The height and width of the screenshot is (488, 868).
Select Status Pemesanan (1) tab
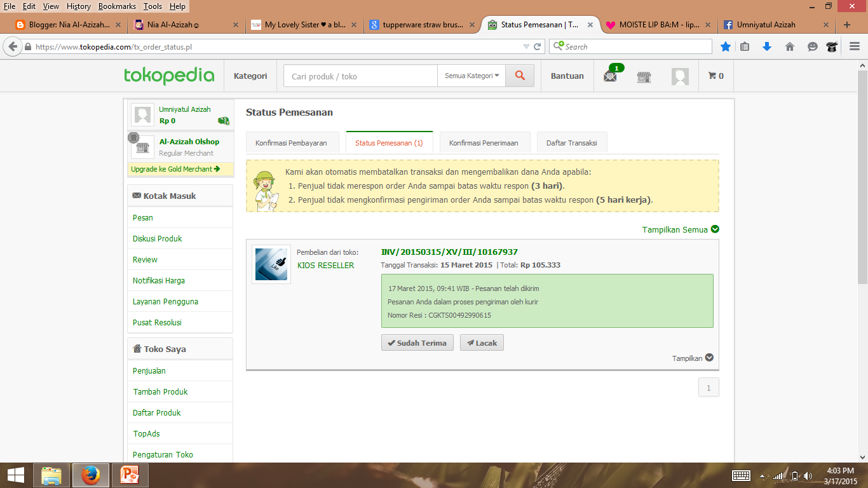389,143
